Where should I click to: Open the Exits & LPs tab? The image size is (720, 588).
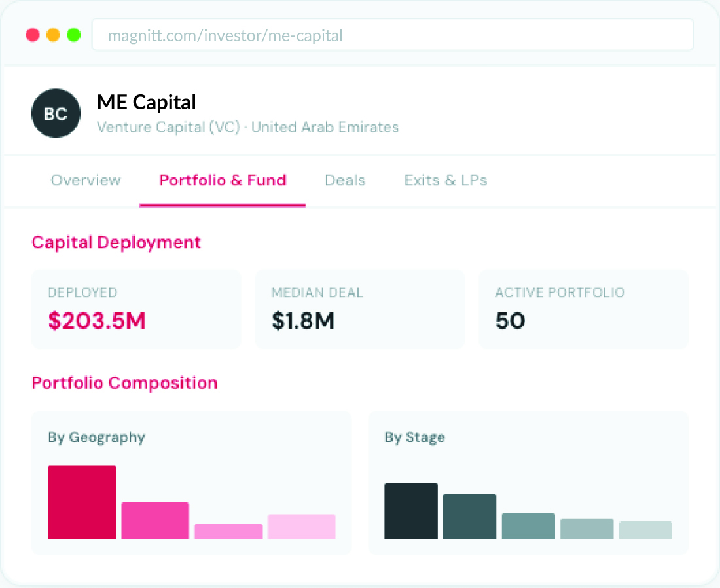(445, 180)
